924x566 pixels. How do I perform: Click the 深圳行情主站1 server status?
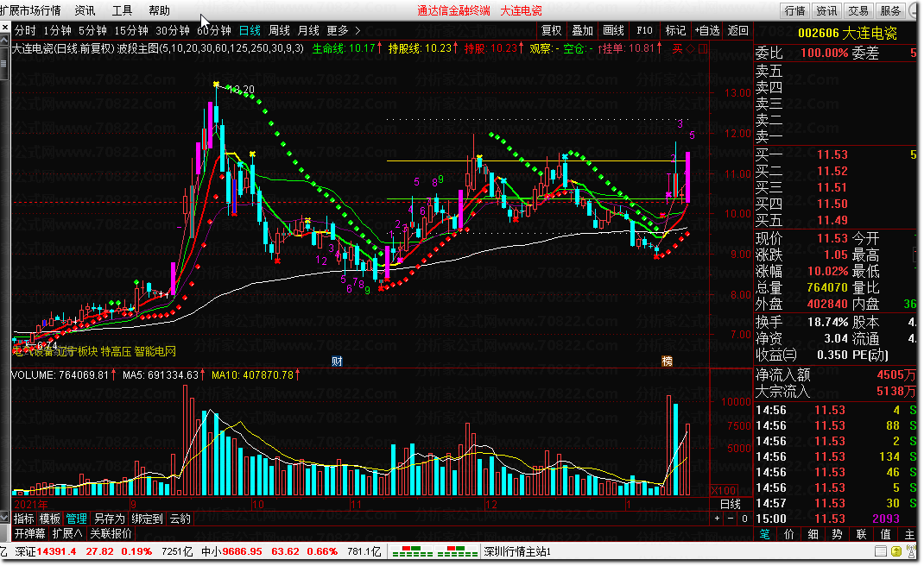click(x=516, y=552)
